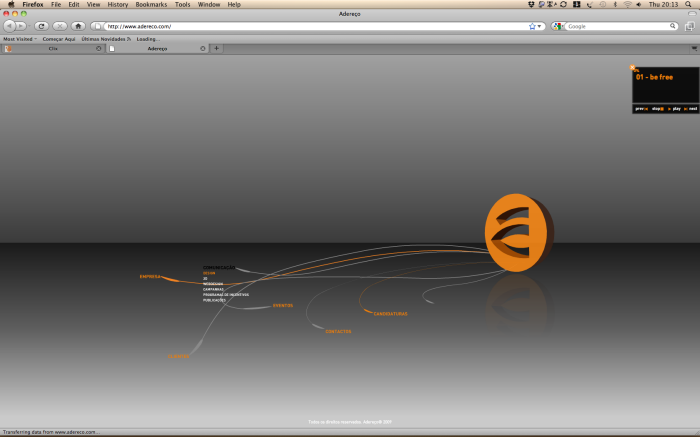Image resolution: width=700 pixels, height=437 pixels.
Task: Close the Clix tab
Action: pos(99,48)
